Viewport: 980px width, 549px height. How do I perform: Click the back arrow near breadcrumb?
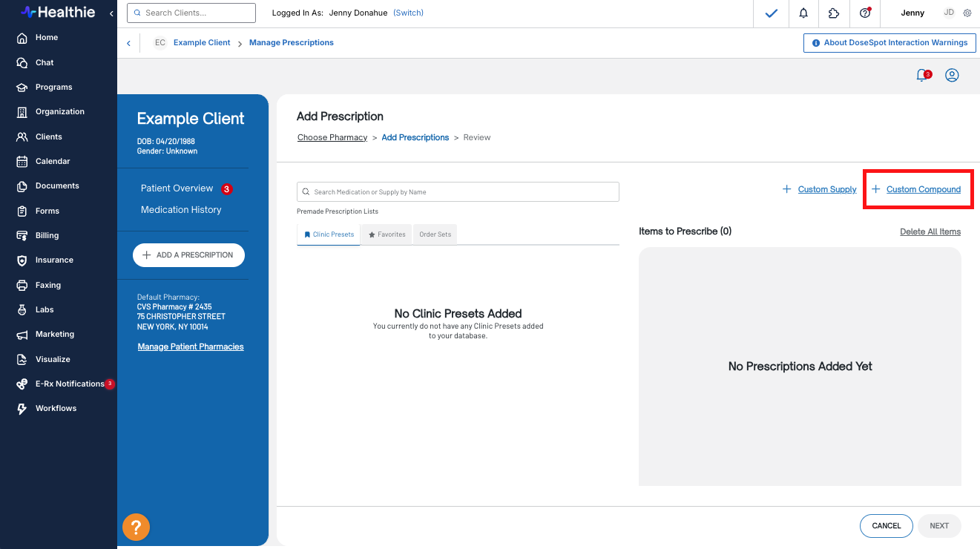click(128, 43)
